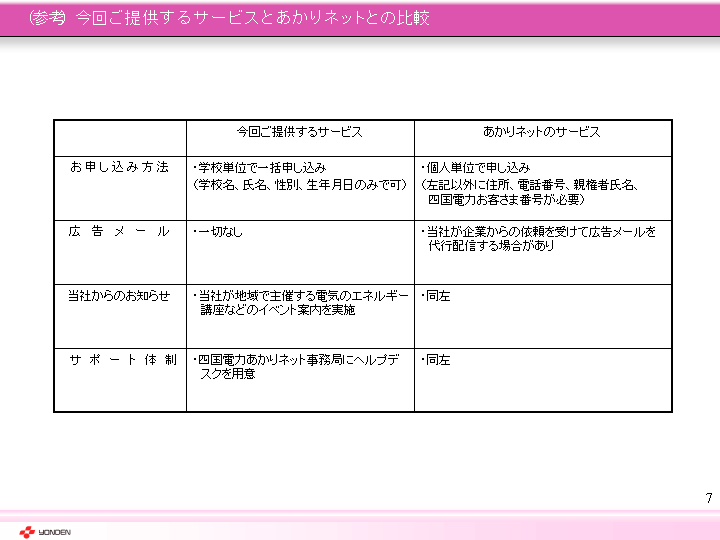Click the line (学校名、氏名、性別、生年月日のみで可)

[300, 185]
